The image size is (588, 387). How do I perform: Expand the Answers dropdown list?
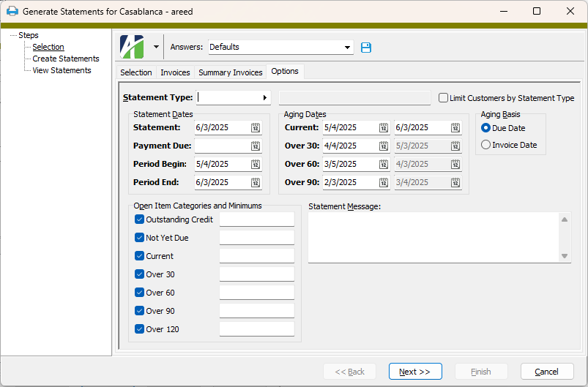pos(347,48)
